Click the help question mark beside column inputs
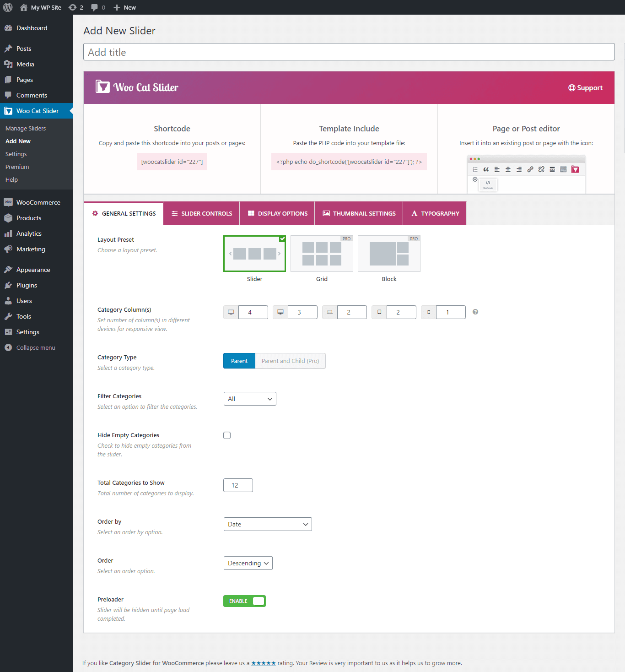 point(475,312)
